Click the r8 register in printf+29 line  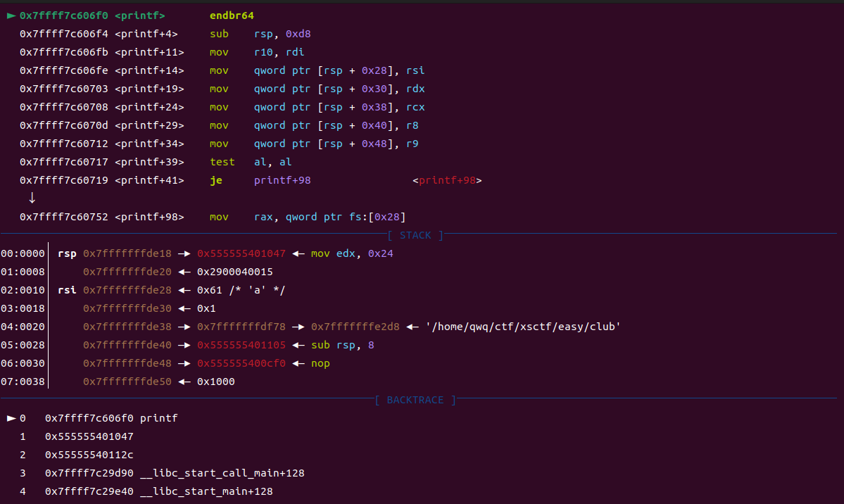[412, 125]
